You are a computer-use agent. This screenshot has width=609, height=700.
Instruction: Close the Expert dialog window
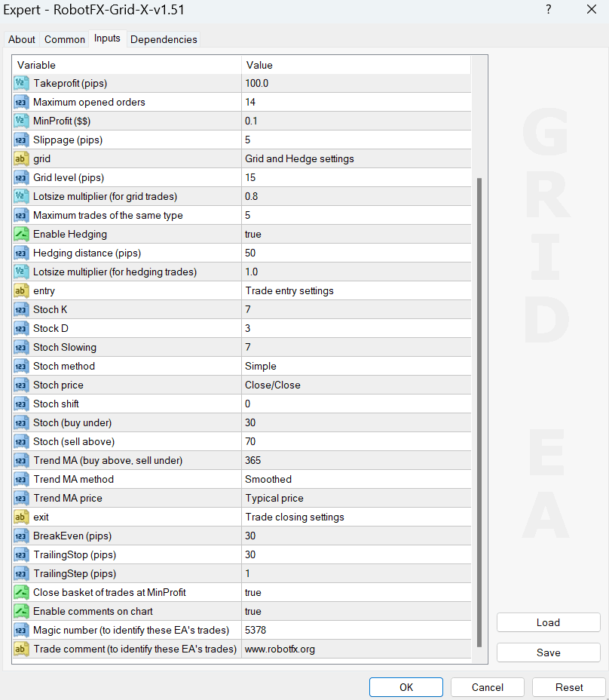(x=592, y=9)
